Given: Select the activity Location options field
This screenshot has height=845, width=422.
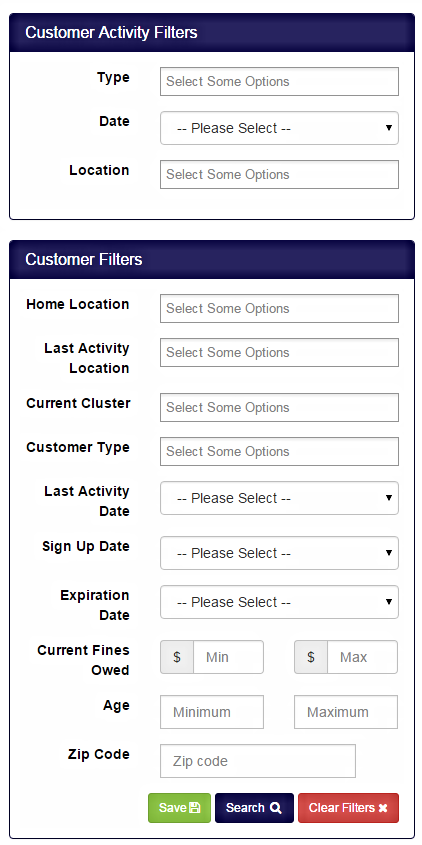Looking at the screenshot, I should click(279, 175).
